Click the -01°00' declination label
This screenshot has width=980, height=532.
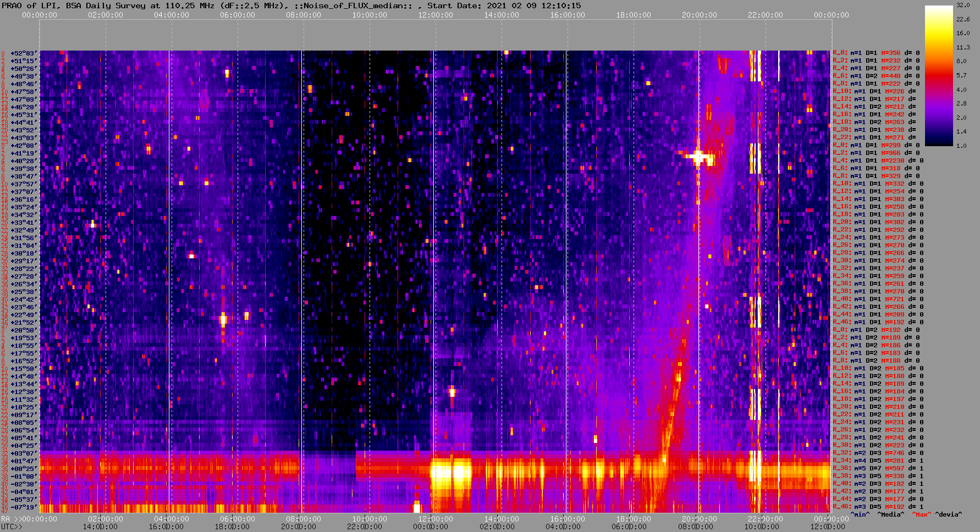click(24, 476)
